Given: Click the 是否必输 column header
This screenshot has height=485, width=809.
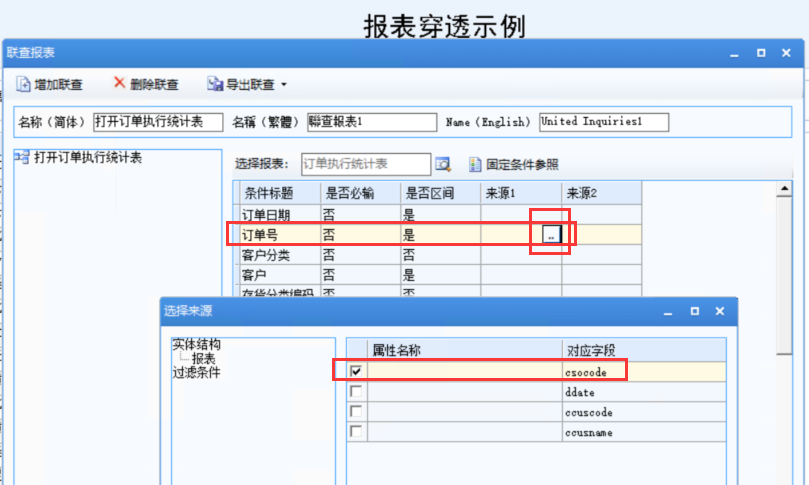Looking at the screenshot, I should pyautogui.click(x=361, y=193).
